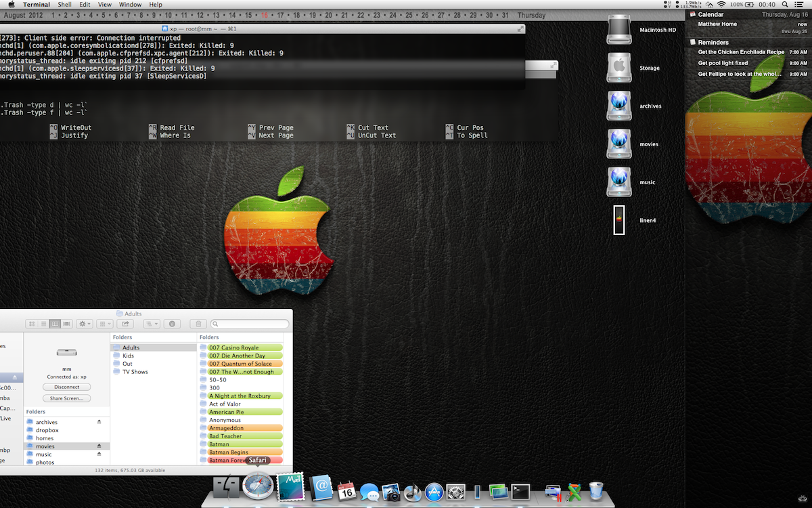Select A Night at the Roxbury folder
This screenshot has height=508, width=812.
point(245,396)
